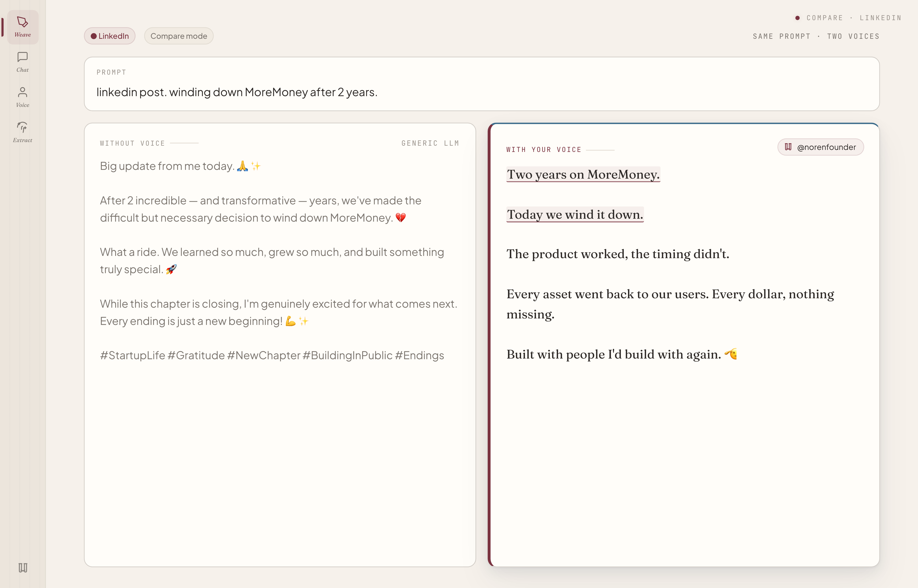Click the flexed bicep emoji in generic post
Image resolution: width=918 pixels, height=588 pixels.
point(291,321)
